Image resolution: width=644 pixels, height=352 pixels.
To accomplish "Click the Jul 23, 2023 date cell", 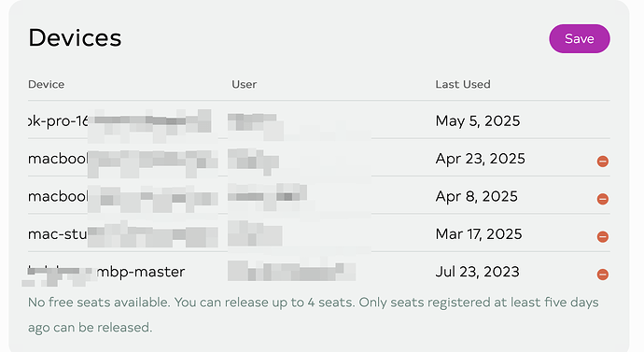I will 477,272.
